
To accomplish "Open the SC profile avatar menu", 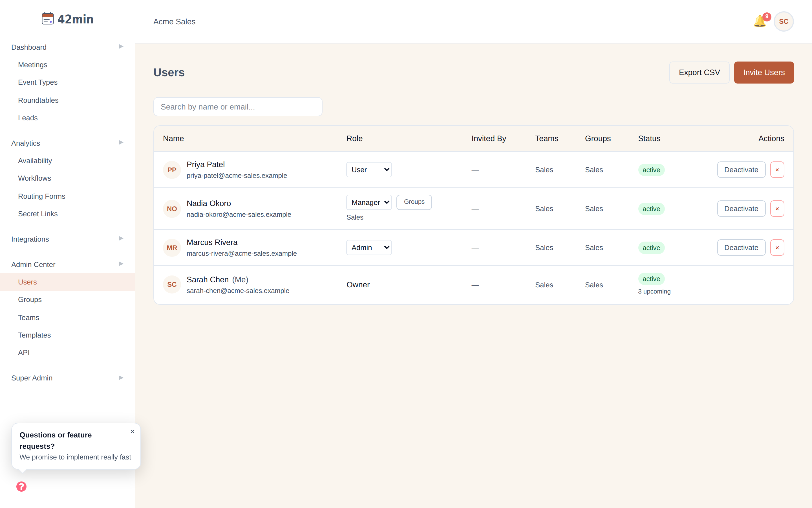I will [x=784, y=21].
